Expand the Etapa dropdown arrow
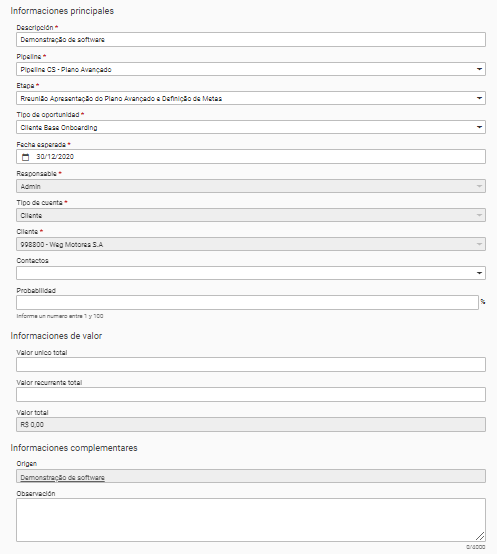This screenshot has height=554, width=497. point(479,98)
